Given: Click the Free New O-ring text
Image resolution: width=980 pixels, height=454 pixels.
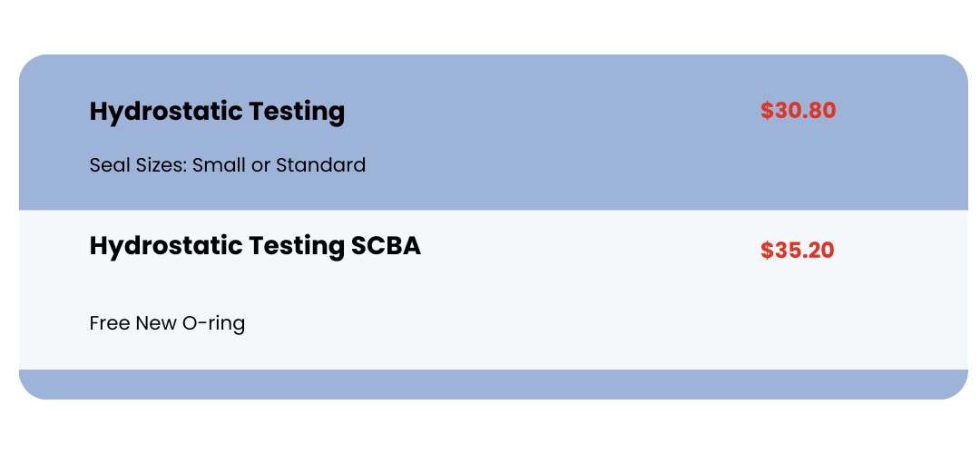Looking at the screenshot, I should tap(167, 323).
